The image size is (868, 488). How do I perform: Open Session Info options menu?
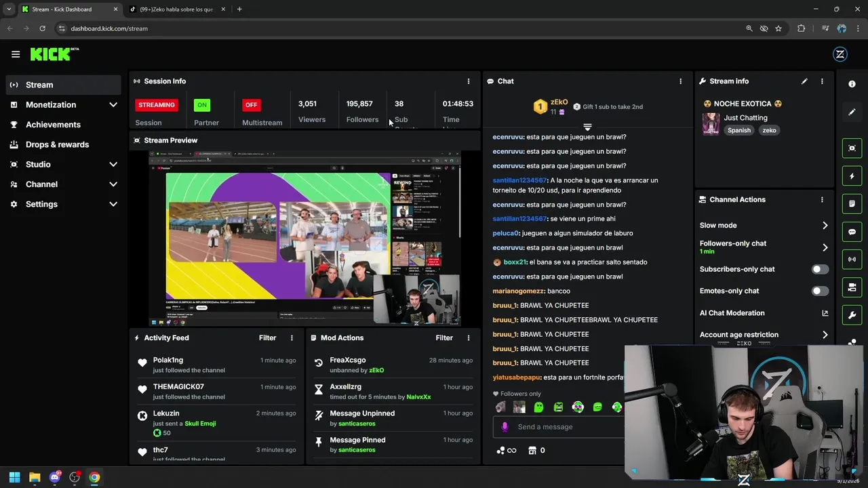pyautogui.click(x=468, y=81)
